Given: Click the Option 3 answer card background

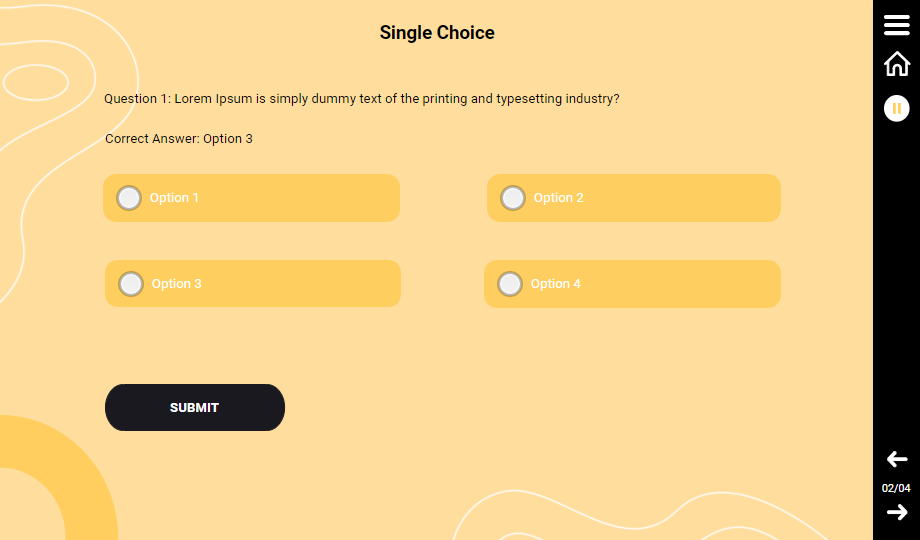Looking at the screenshot, I should [x=300, y=284].
